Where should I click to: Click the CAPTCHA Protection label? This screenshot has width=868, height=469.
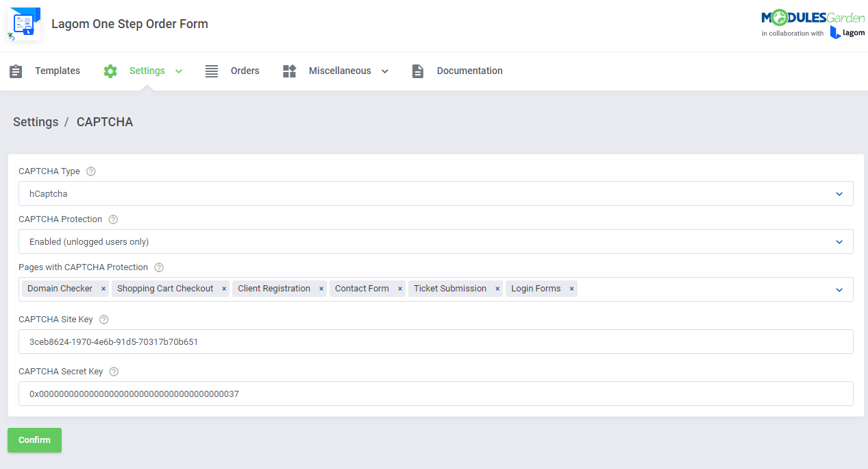pyautogui.click(x=60, y=219)
